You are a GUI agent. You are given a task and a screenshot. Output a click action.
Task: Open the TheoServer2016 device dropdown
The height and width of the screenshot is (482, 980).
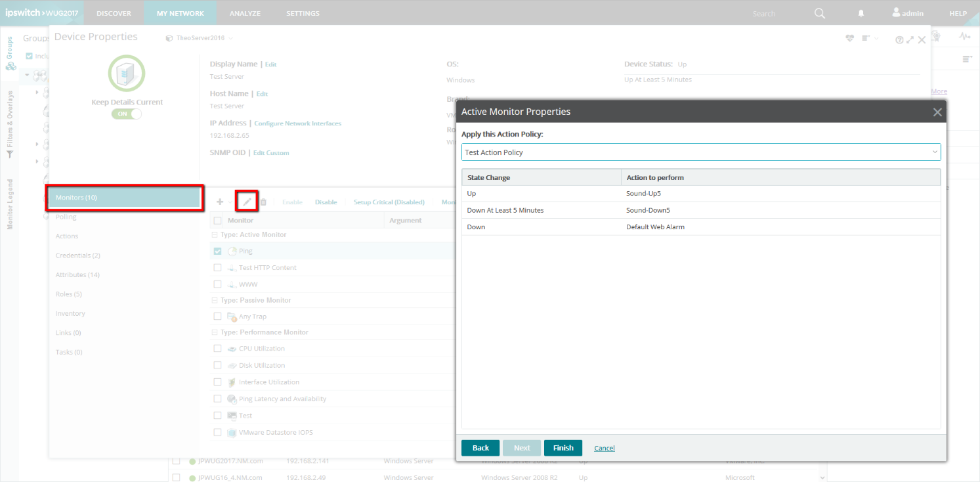pos(200,38)
